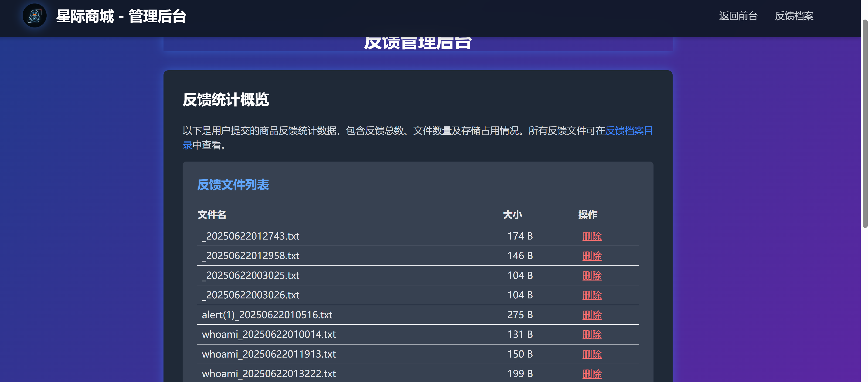Click the 文件名 column header
Image resolution: width=868 pixels, height=382 pixels.
click(212, 215)
